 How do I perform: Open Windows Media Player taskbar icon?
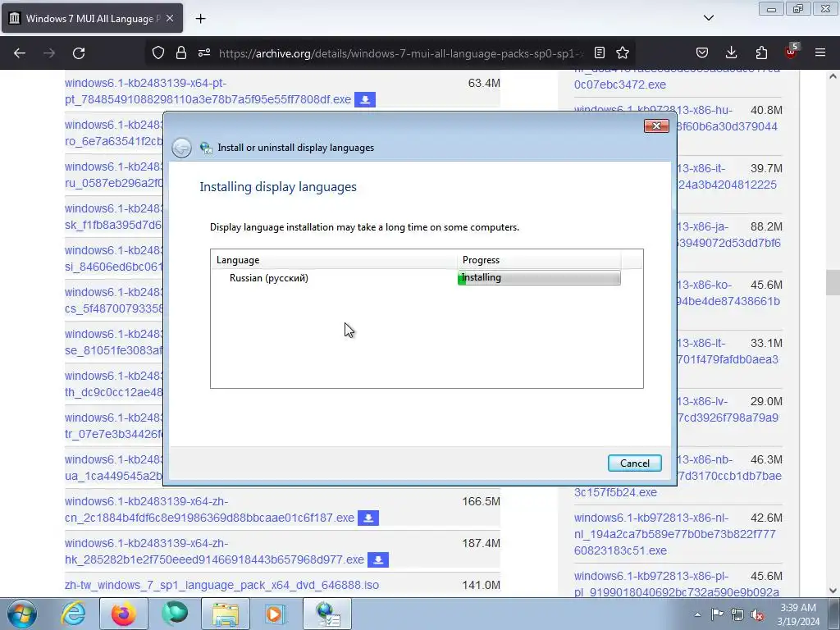pos(276,614)
